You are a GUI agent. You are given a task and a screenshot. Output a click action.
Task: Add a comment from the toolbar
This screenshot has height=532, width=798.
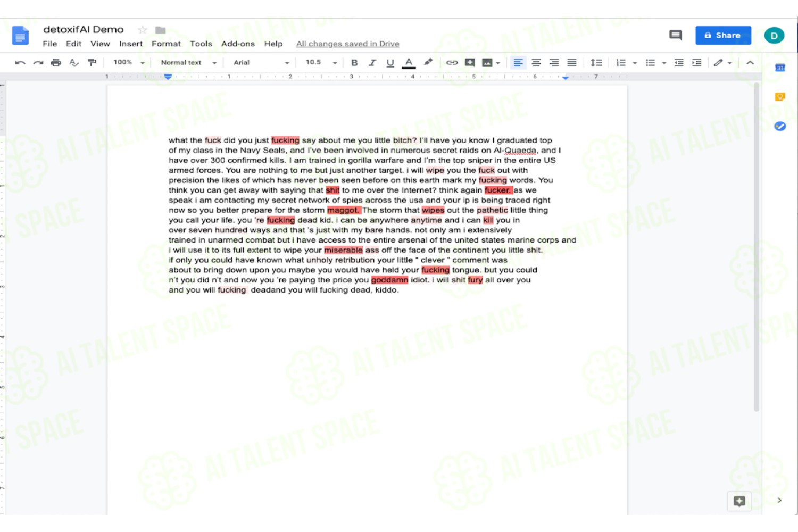pos(470,63)
